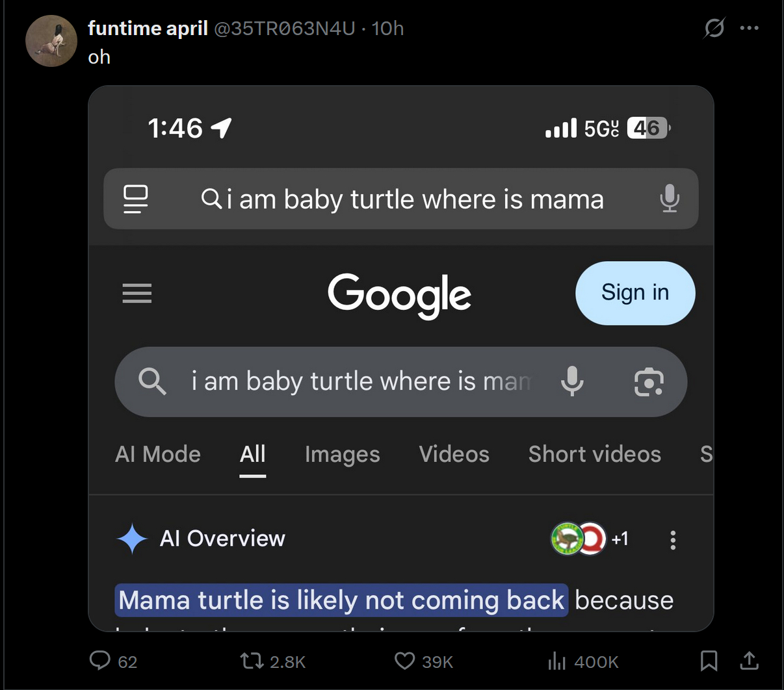Image resolution: width=784 pixels, height=690 pixels.
Task: Open the funtime april display name
Action: pos(148,28)
